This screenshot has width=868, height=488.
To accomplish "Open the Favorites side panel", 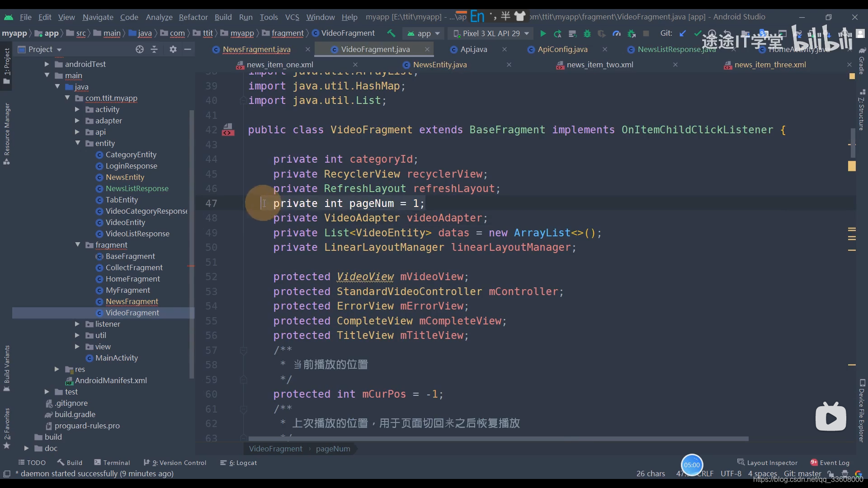I will coord(6,428).
